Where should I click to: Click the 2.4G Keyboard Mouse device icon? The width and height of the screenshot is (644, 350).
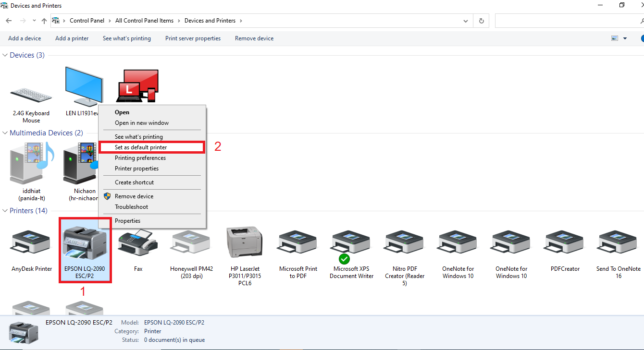click(31, 95)
